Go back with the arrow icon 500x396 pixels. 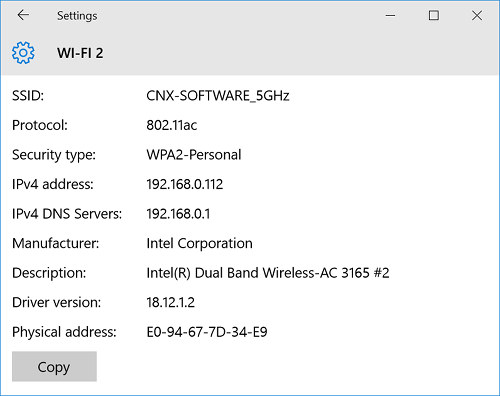point(23,15)
